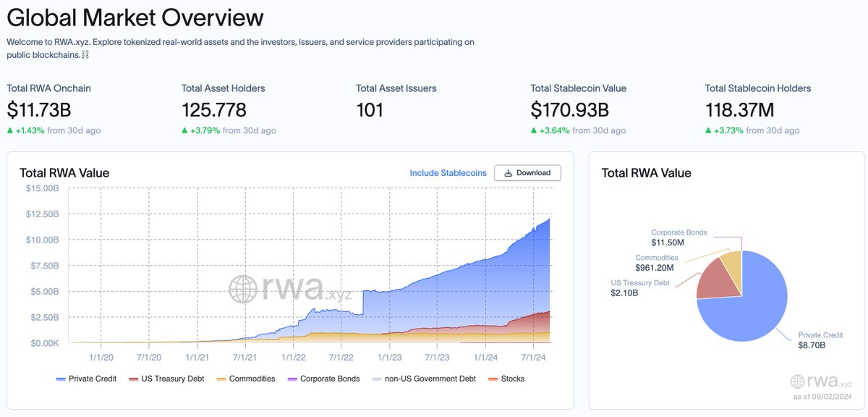This screenshot has height=417, width=868.
Task: Click the as of 09/02/2024 date text
Action: click(x=822, y=396)
